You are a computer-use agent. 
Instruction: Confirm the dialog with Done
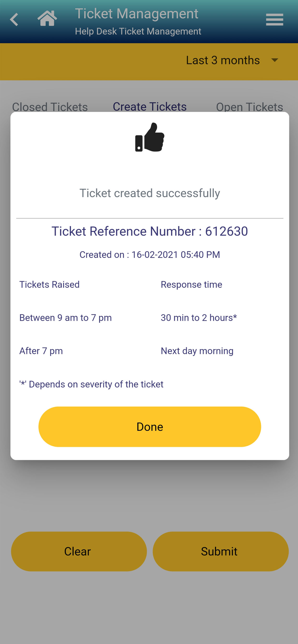click(150, 427)
